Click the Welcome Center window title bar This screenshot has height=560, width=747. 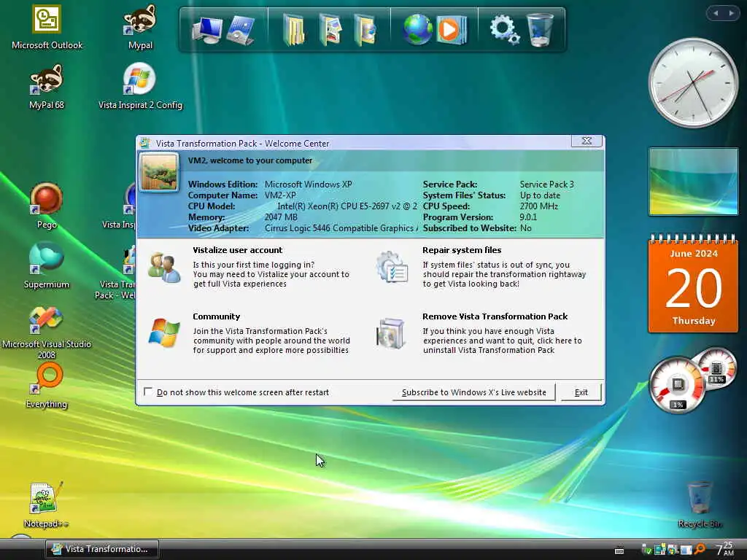coord(352,143)
